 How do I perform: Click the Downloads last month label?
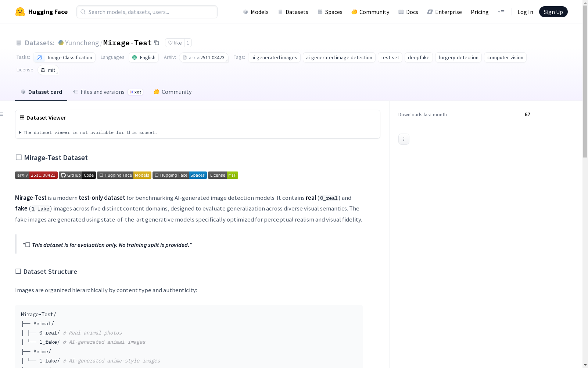pos(423,114)
